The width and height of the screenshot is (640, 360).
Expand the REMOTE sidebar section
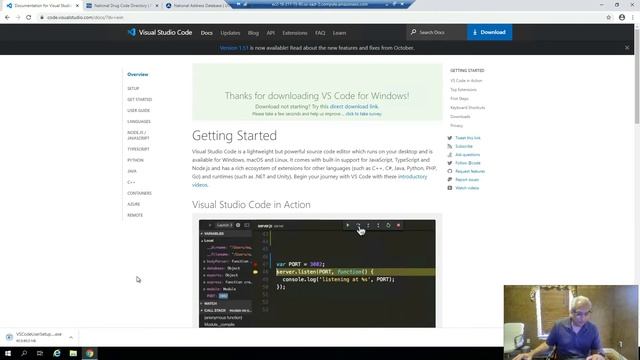[135, 215]
